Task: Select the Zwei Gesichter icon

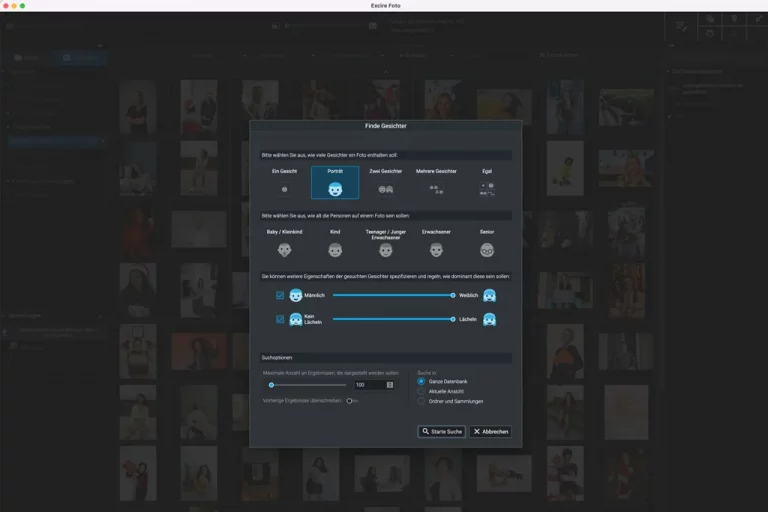Action: tap(385, 188)
